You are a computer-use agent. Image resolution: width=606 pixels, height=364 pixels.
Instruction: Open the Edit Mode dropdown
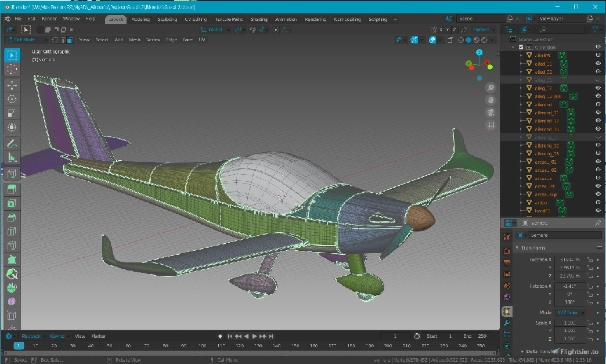[24, 40]
